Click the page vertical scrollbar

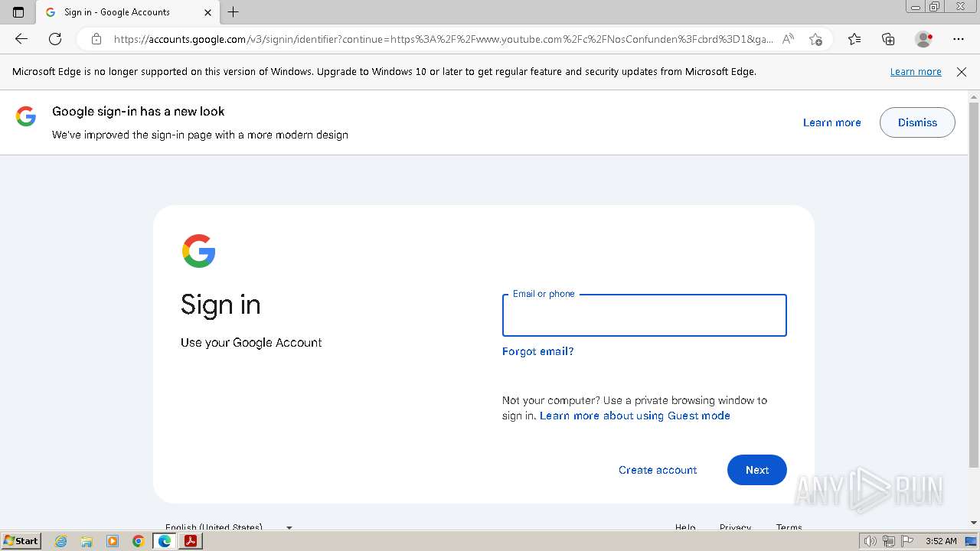point(974,283)
